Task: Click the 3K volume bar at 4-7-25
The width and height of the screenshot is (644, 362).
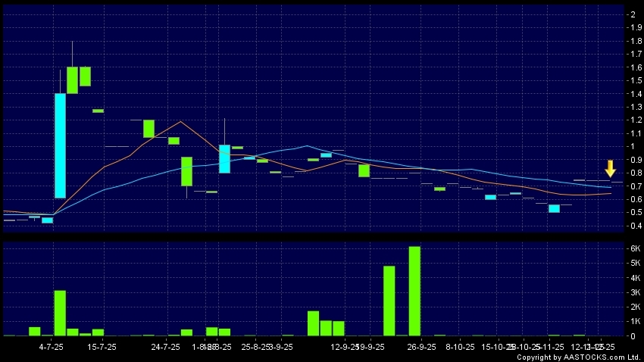Action: (60, 313)
